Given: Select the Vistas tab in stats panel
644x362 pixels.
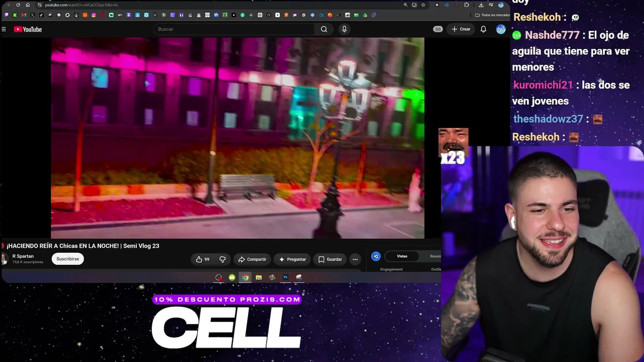Looking at the screenshot, I should click(x=402, y=256).
